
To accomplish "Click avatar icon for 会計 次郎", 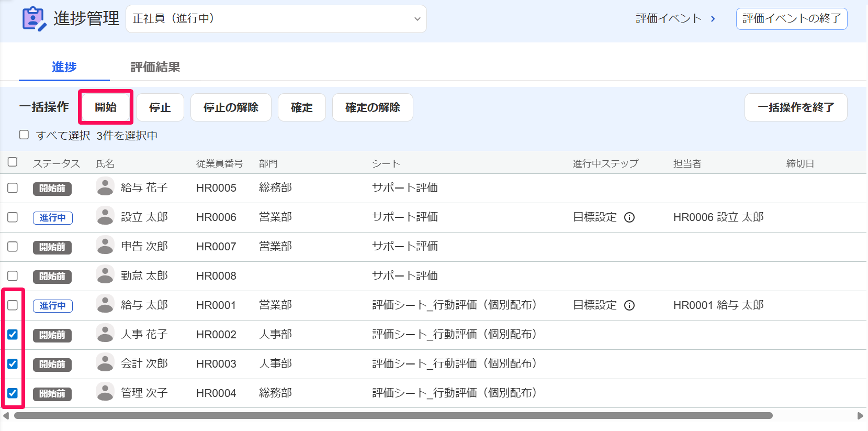I will 105,362.
